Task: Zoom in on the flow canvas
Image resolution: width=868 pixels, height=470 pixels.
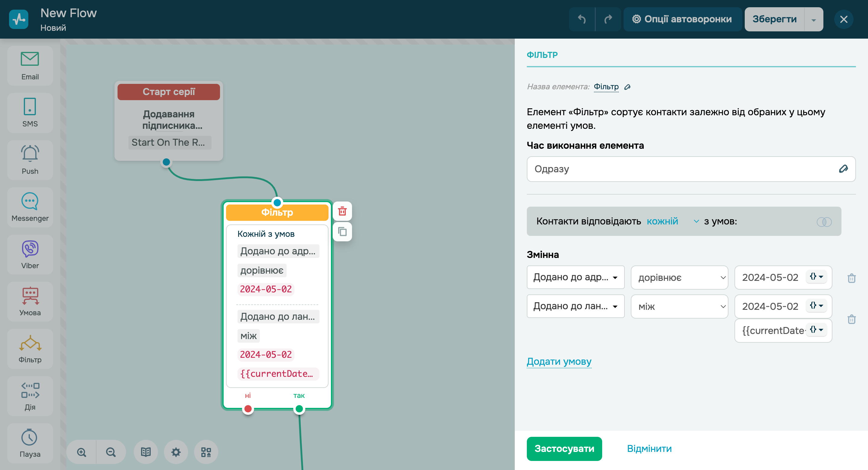Action: [82, 452]
